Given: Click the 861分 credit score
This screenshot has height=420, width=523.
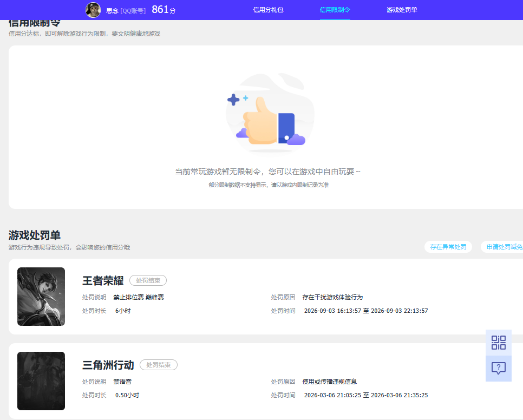Looking at the screenshot, I should 164,10.
